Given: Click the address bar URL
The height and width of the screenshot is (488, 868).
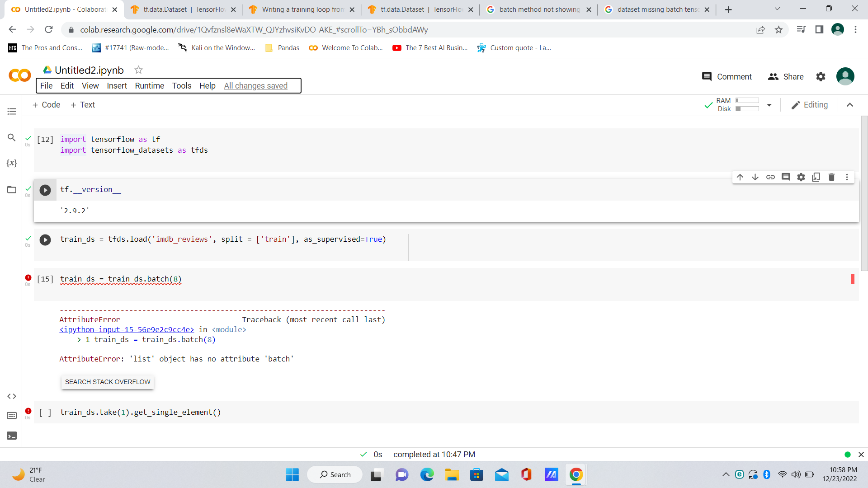Looking at the screenshot, I should click(x=254, y=30).
